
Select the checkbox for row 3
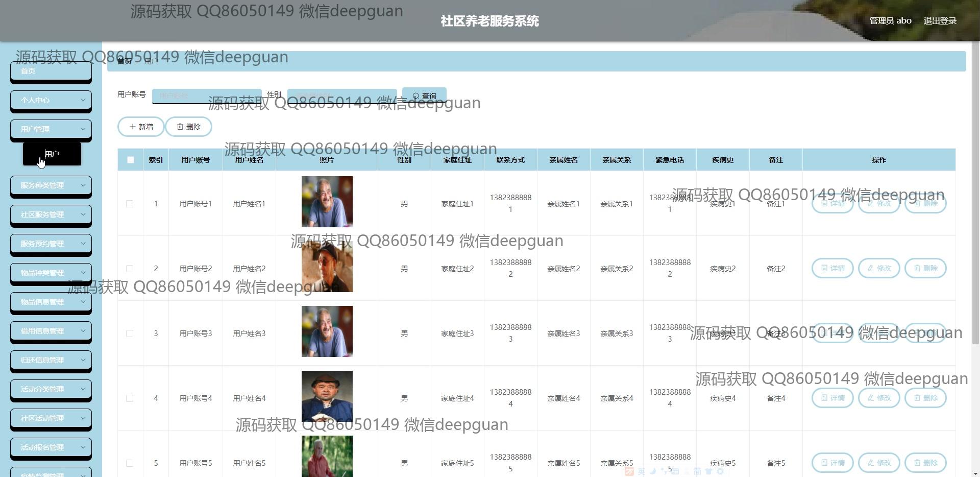click(130, 333)
